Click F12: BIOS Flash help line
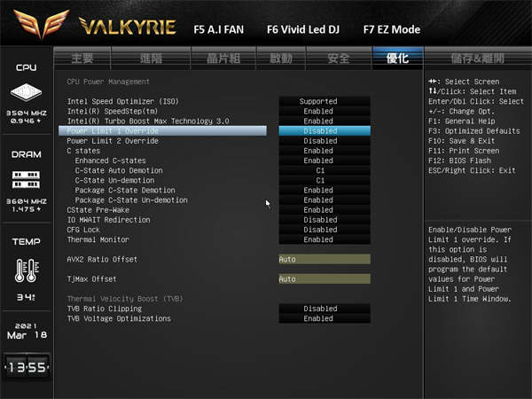The image size is (532, 399). (459, 160)
